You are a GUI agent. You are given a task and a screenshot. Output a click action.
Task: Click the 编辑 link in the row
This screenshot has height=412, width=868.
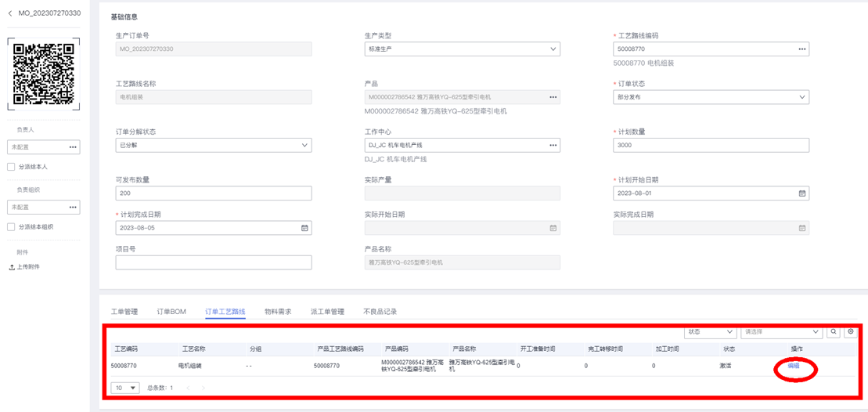coord(794,366)
